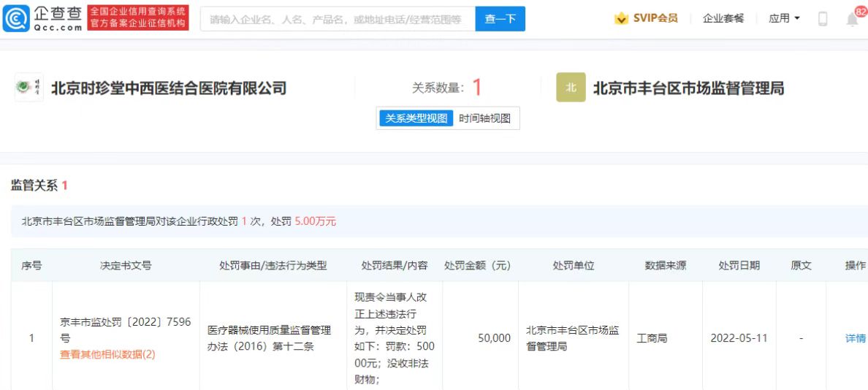Open the SVIP会员 crown icon
868x390 pixels.
(x=621, y=18)
